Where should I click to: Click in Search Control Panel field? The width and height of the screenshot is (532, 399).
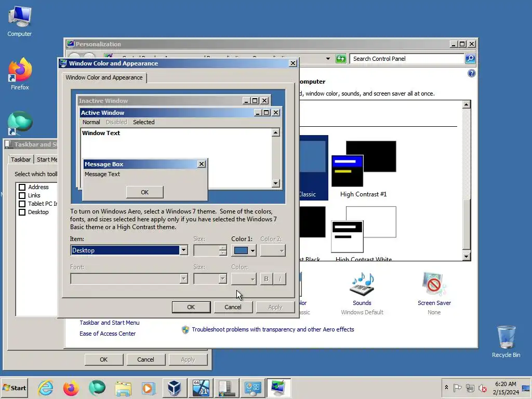(x=406, y=59)
